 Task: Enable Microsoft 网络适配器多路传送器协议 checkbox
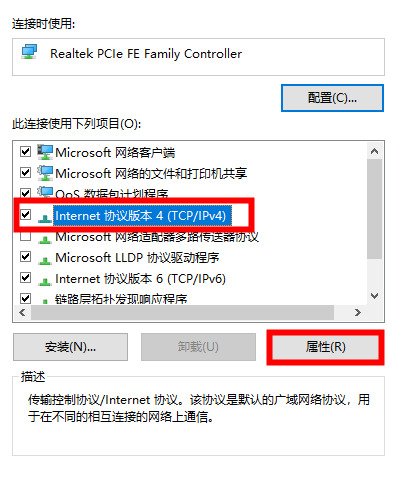click(x=26, y=236)
